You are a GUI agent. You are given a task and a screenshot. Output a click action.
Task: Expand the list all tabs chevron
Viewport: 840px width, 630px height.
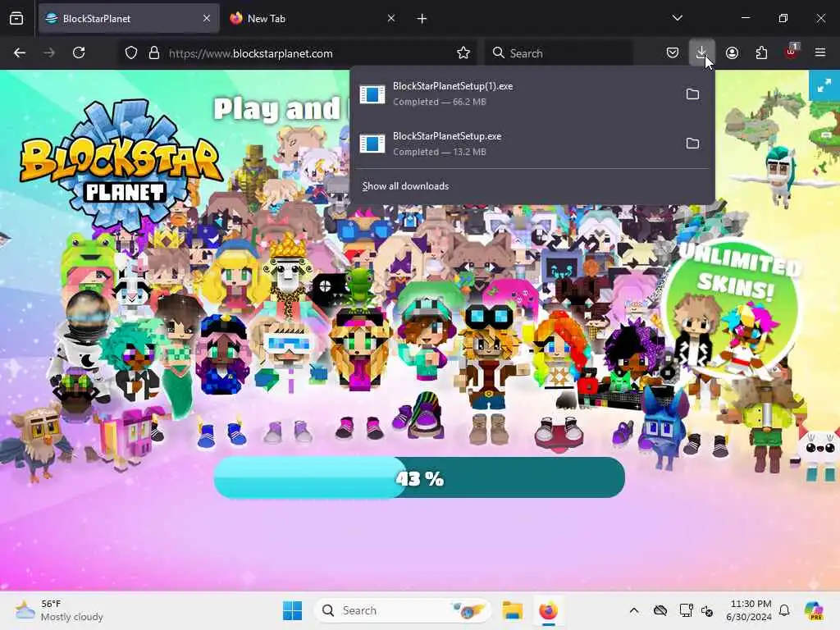click(x=677, y=18)
